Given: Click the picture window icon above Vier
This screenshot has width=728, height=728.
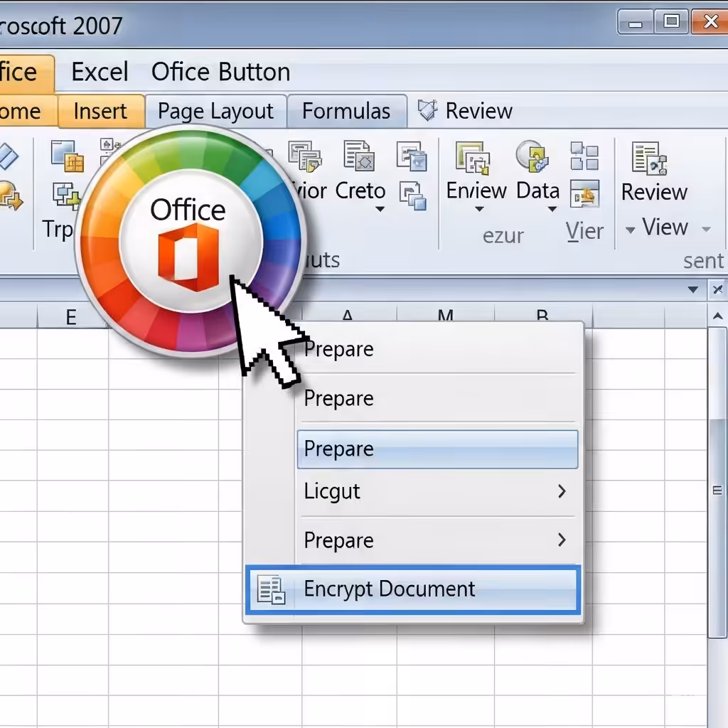Looking at the screenshot, I should point(584,194).
